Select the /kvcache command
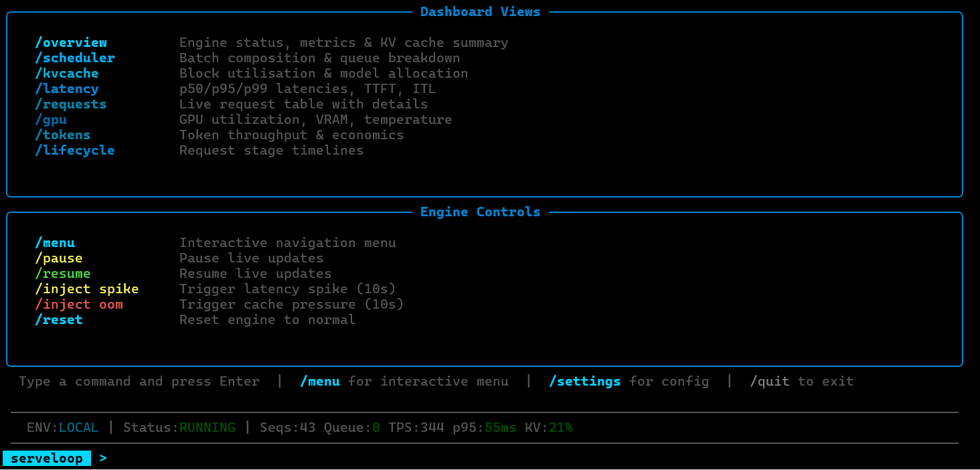The height and width of the screenshot is (470, 980). click(x=67, y=74)
